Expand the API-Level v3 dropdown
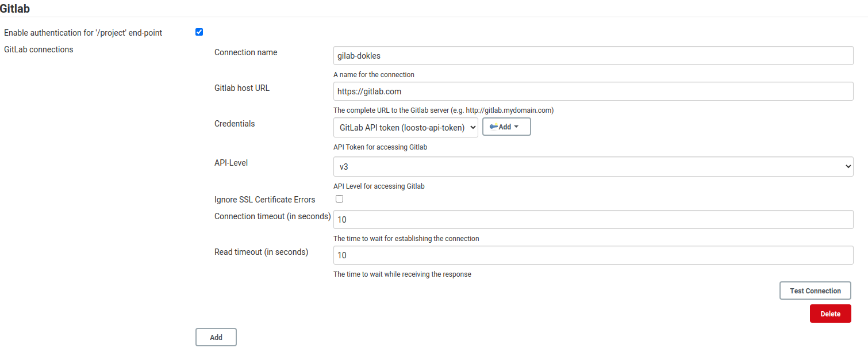 click(x=593, y=167)
